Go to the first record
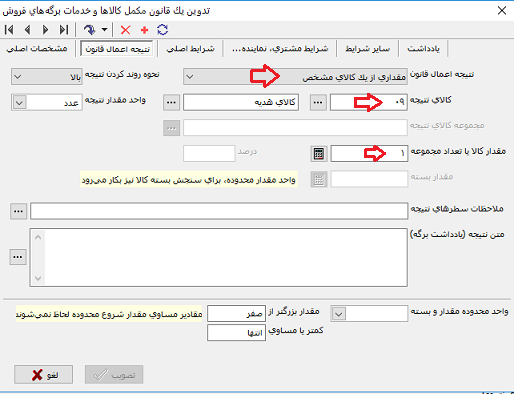The height and width of the screenshot is (394, 514). tap(9, 30)
